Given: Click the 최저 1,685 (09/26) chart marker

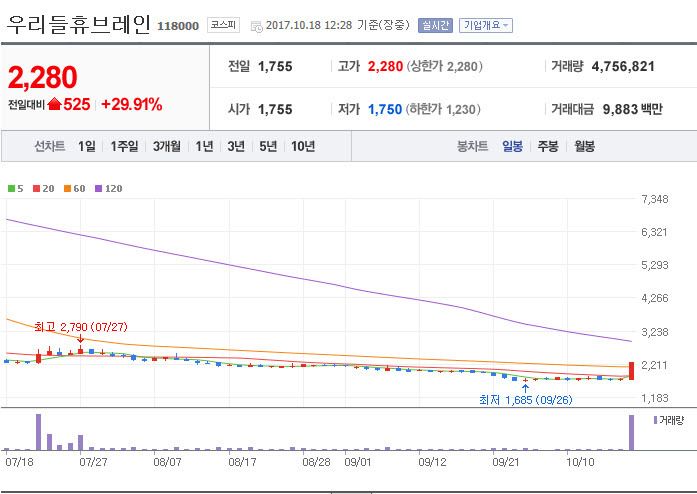Looking at the screenshot, I should (x=525, y=400).
